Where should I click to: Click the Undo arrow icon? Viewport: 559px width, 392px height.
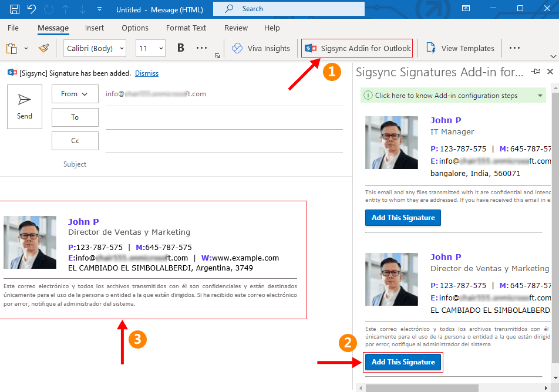[x=32, y=9]
